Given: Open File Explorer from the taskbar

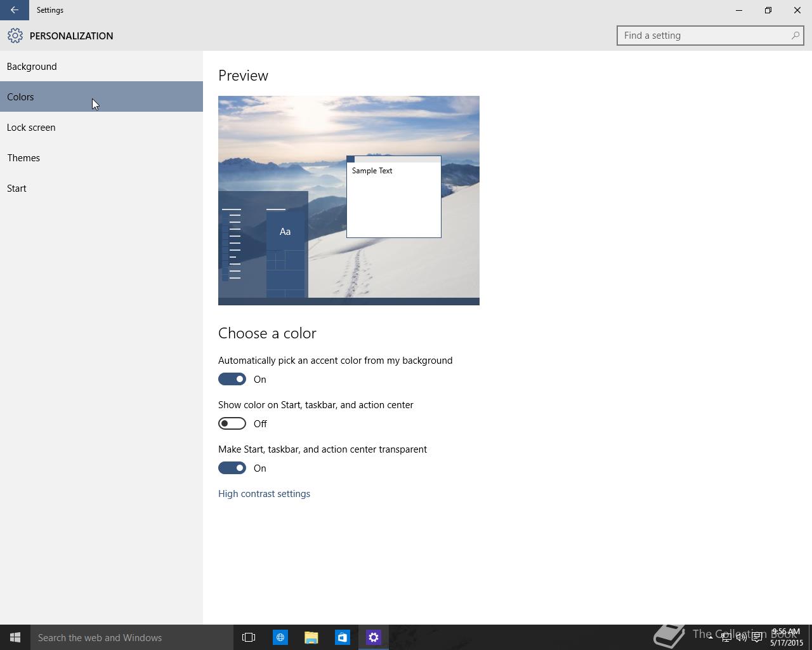Looking at the screenshot, I should (311, 637).
